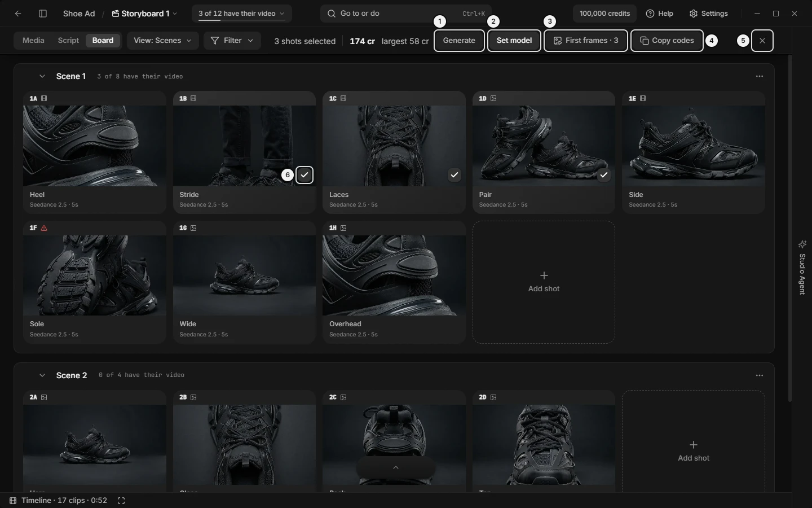Viewport: 812px width, 508px height.
Task: Toggle the sidebar panel icon
Action: pos(43,14)
